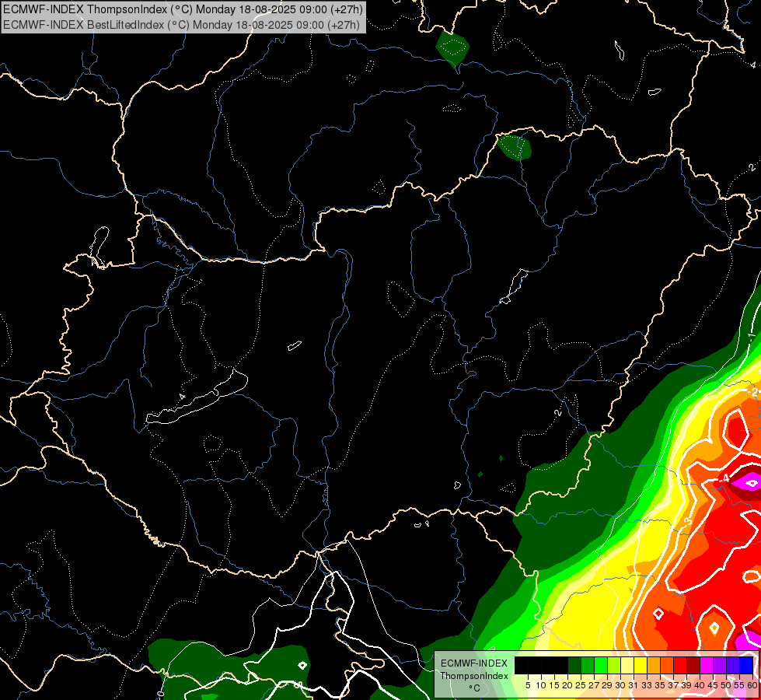Screen dimensions: 761x700
Task: Click the legend tick label 15
Action: coord(554,685)
